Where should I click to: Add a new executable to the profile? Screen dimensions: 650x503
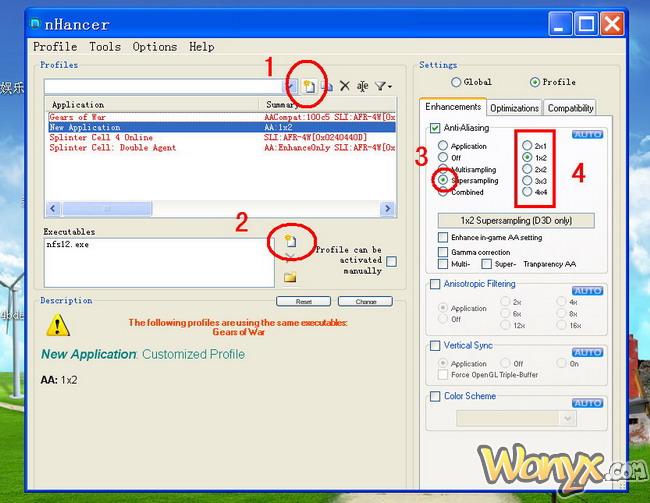(x=289, y=241)
